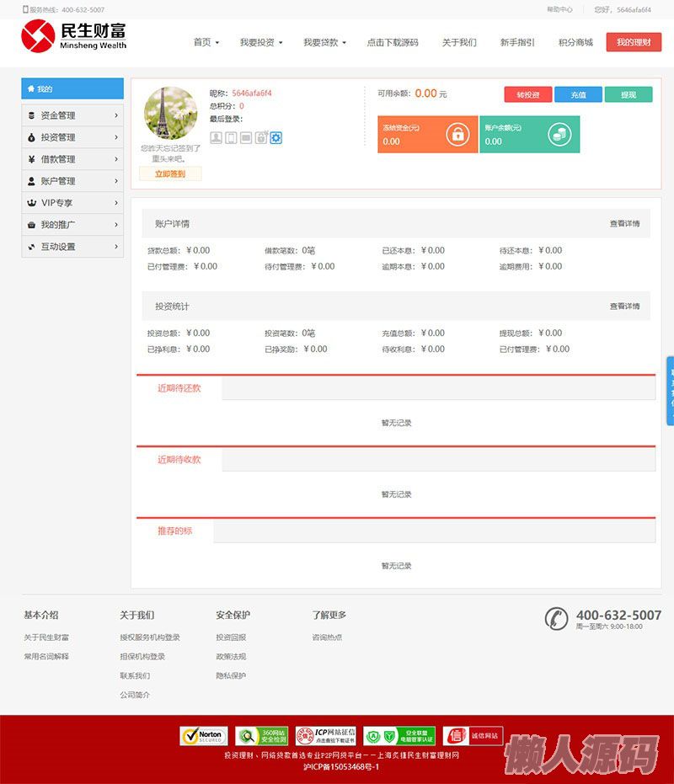Open the 帮助中心 link

click(x=559, y=9)
